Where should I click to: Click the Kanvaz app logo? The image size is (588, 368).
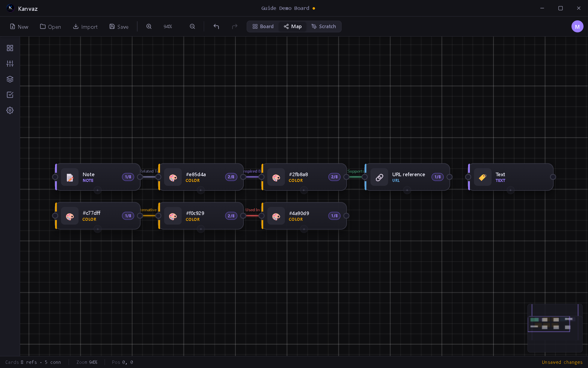[10, 8]
